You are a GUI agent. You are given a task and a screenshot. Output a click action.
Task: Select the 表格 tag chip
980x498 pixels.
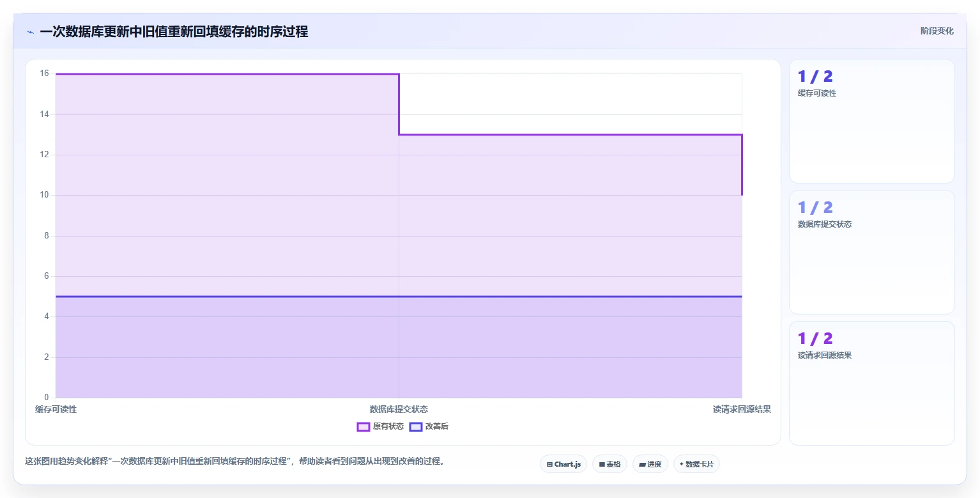(610, 464)
